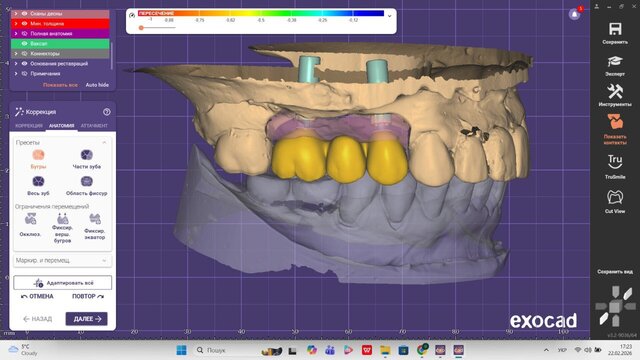This screenshot has height=360, width=640.
Task: Toggle Окклюз. movement restriction
Action: pos(30,219)
